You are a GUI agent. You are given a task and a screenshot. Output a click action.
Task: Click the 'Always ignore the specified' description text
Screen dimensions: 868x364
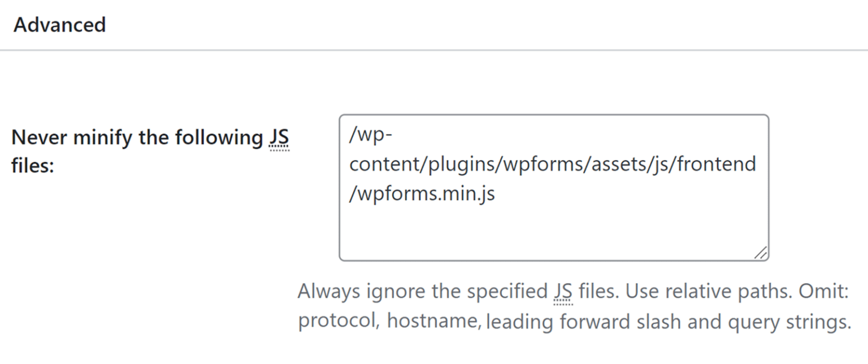(423, 292)
